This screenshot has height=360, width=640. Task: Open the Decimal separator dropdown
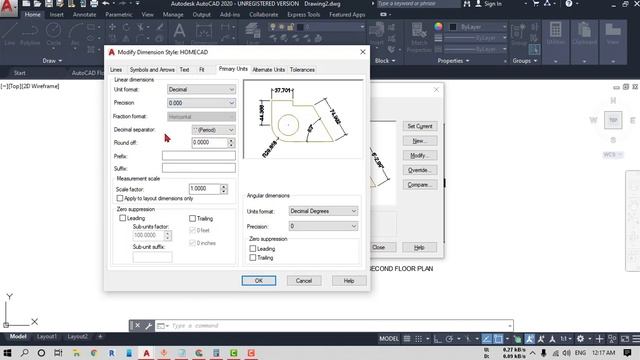213,130
